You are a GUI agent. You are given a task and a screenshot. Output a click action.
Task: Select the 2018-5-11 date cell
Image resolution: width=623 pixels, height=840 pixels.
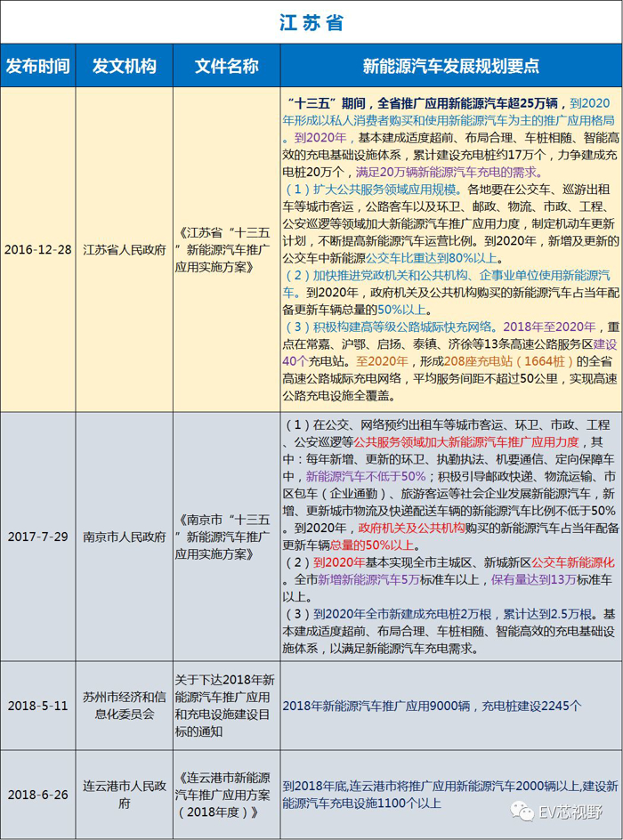[x=36, y=706]
